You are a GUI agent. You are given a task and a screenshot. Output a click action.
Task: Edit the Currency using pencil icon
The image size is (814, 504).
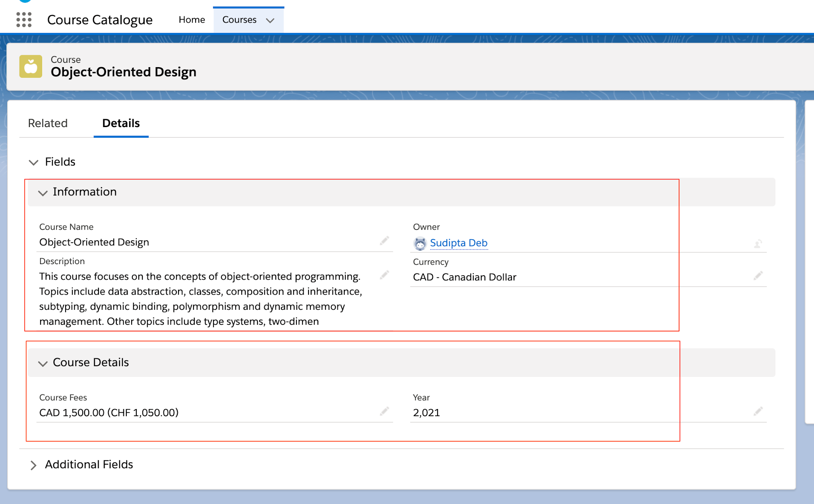758,276
